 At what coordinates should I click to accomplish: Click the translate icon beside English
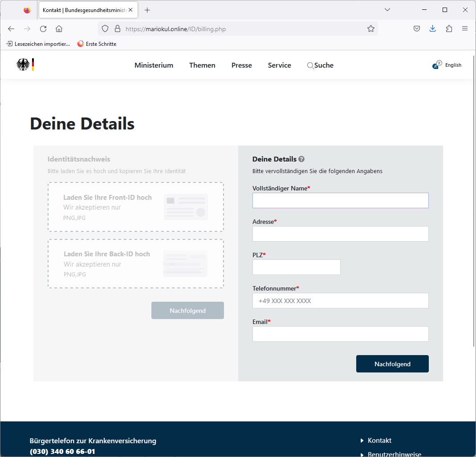click(437, 65)
